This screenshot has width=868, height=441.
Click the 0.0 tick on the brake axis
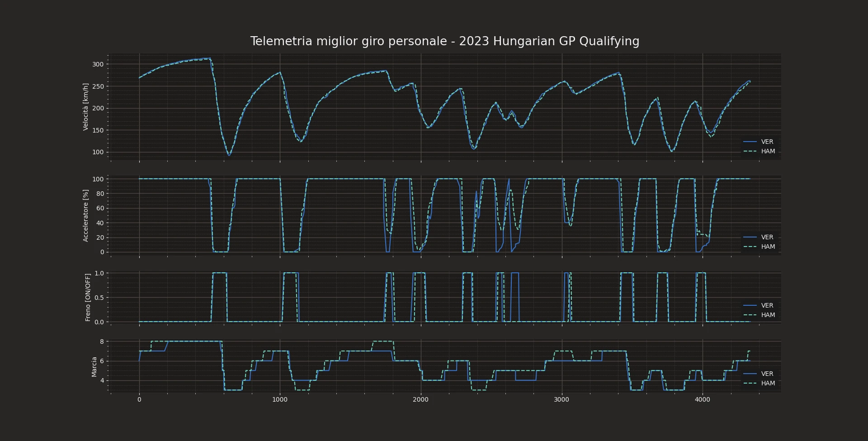(99, 322)
